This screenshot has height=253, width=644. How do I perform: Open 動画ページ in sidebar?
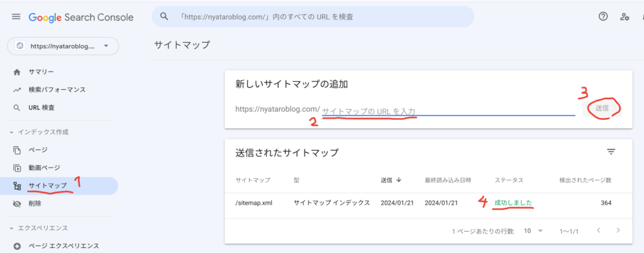(x=44, y=168)
